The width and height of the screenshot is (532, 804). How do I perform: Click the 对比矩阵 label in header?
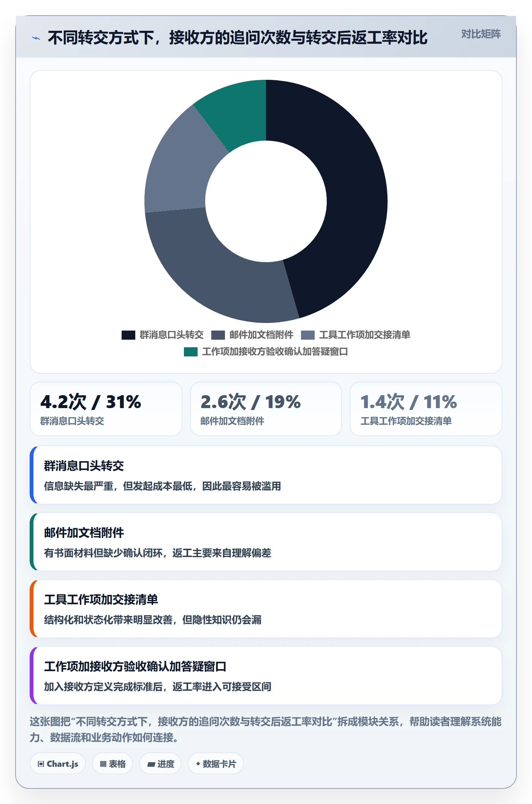pyautogui.click(x=481, y=34)
